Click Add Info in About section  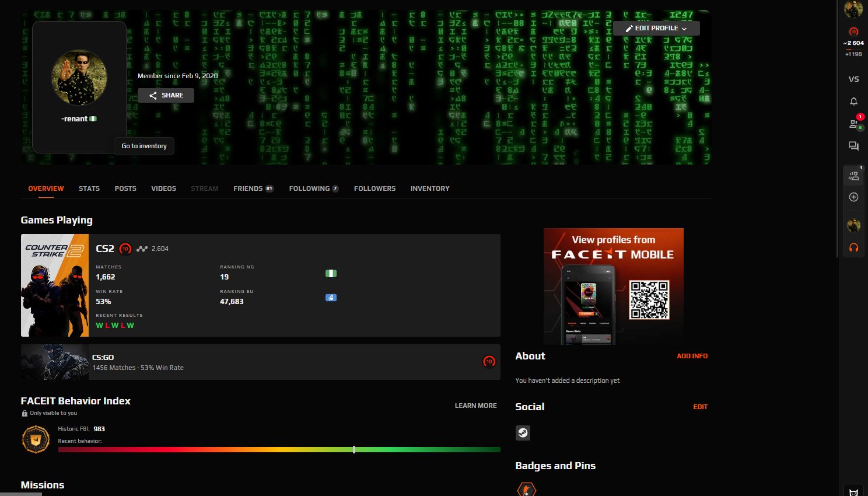coord(692,356)
